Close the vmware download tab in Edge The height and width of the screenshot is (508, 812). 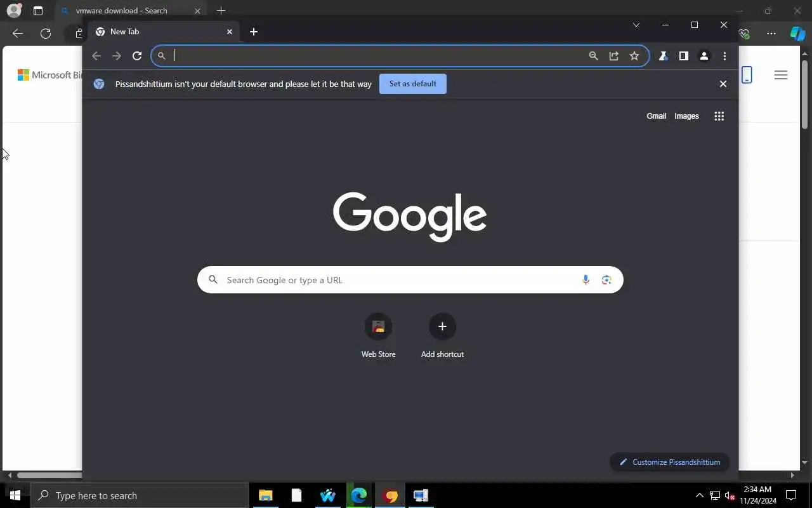[197, 11]
